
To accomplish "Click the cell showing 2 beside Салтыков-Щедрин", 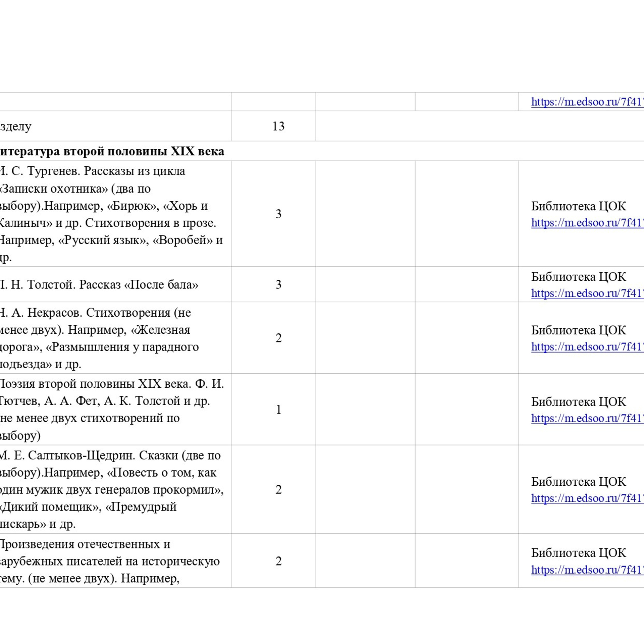I will pos(278,490).
